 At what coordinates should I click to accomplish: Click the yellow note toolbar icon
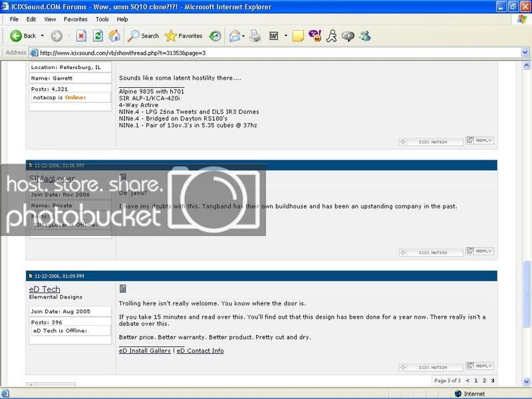click(298, 36)
